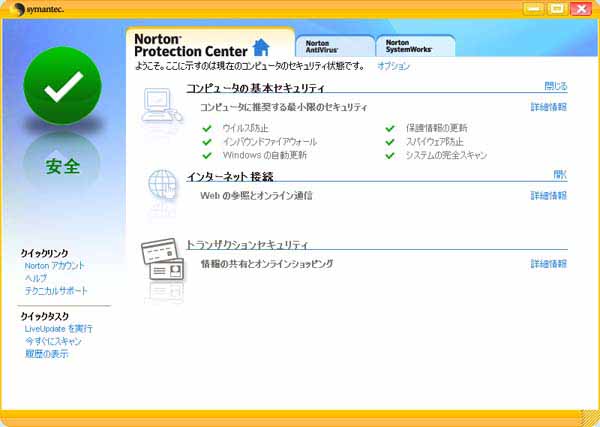Close the Norton window
The width and height of the screenshot is (600, 427).
point(581,8)
